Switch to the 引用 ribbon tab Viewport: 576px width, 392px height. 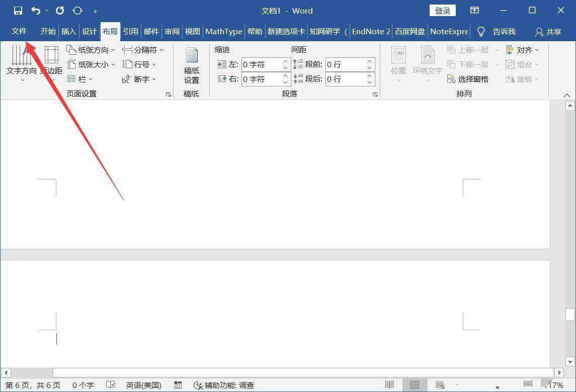[130, 31]
